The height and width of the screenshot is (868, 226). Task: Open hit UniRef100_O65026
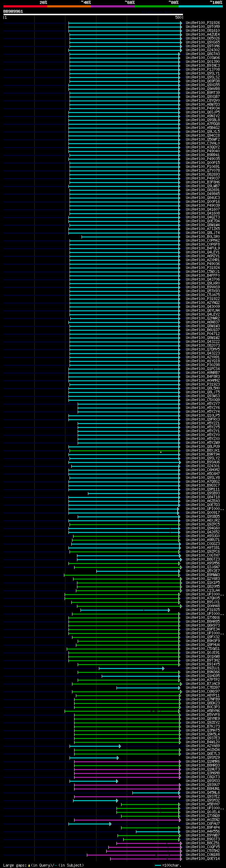tap(203, 39)
